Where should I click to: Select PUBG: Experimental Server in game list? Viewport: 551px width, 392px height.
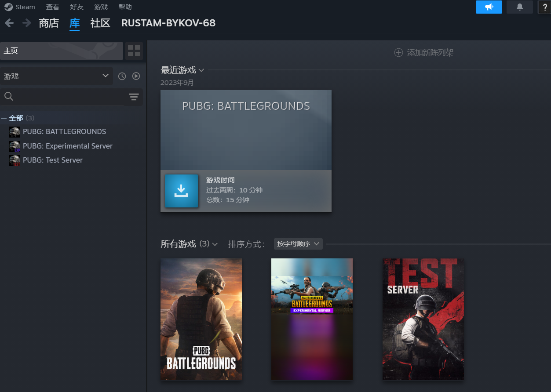tap(67, 146)
